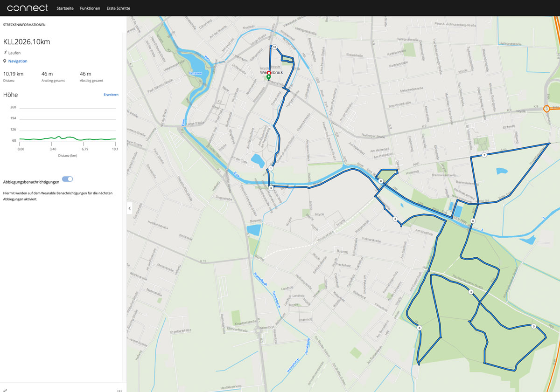Click kilometer marker 1 on the route

pos(271,168)
